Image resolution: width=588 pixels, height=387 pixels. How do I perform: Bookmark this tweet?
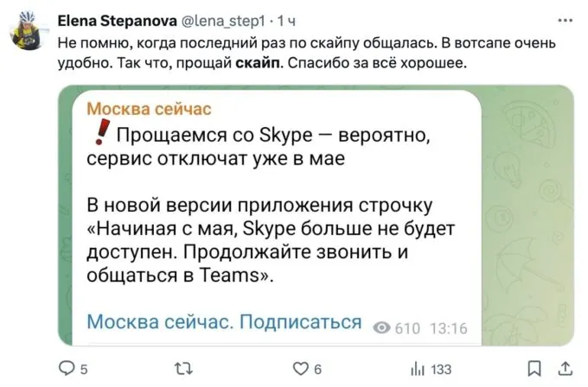pos(534,369)
